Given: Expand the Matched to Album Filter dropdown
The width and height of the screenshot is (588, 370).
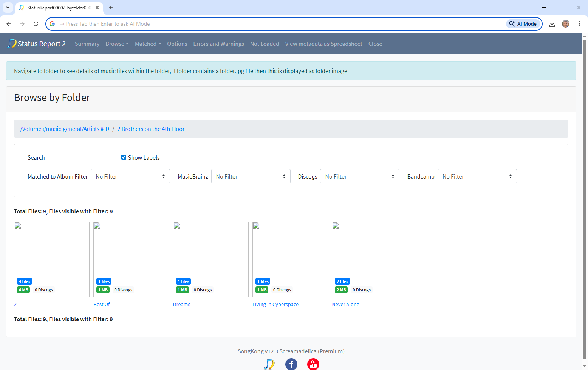Looking at the screenshot, I should [x=130, y=176].
